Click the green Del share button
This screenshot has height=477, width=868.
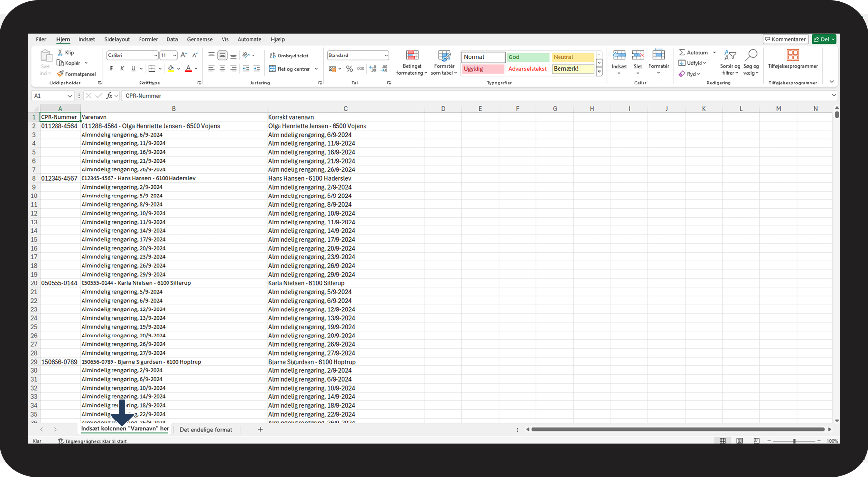[x=823, y=40]
